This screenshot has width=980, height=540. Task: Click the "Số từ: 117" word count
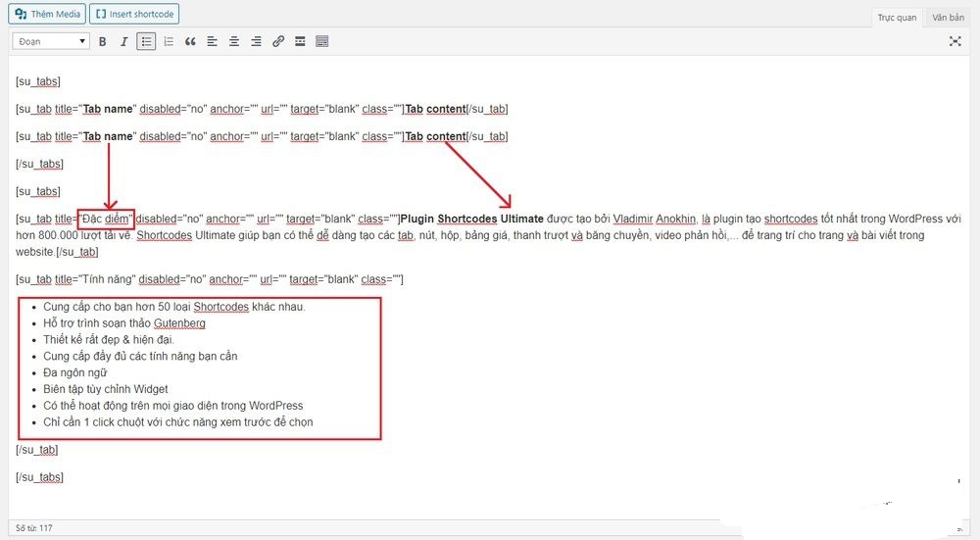click(33, 528)
